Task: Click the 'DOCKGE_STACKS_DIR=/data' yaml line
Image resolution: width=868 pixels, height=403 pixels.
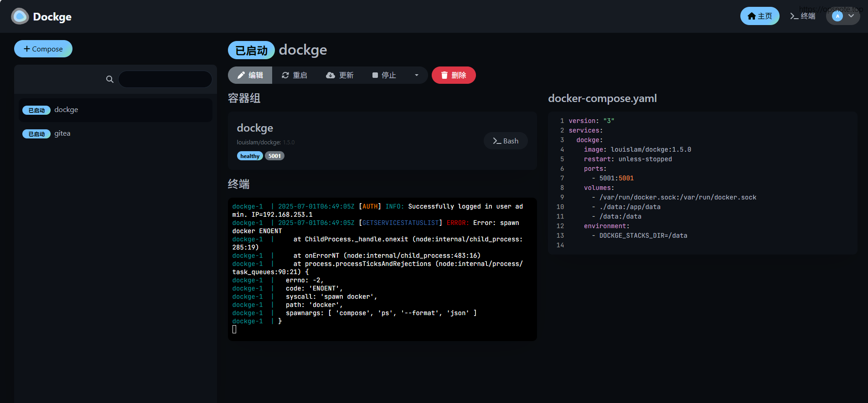Action: coord(640,235)
